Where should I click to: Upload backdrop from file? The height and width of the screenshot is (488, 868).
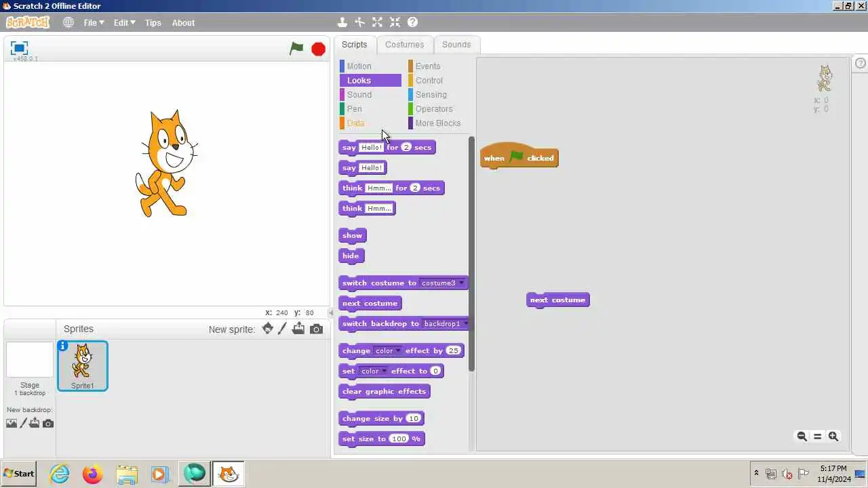35,423
